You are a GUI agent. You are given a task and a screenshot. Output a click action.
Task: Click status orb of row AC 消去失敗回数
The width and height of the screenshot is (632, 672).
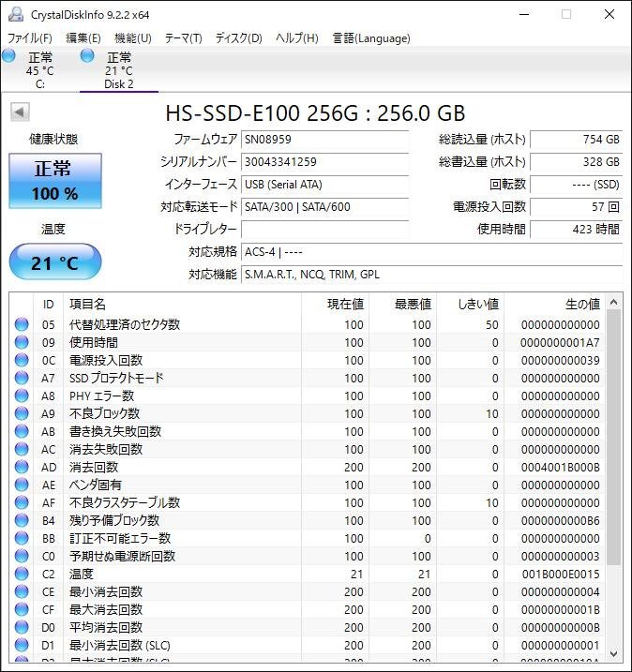22,449
